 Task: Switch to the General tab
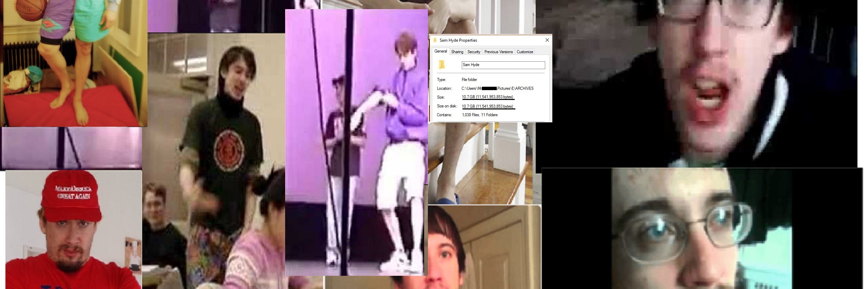[x=440, y=51]
